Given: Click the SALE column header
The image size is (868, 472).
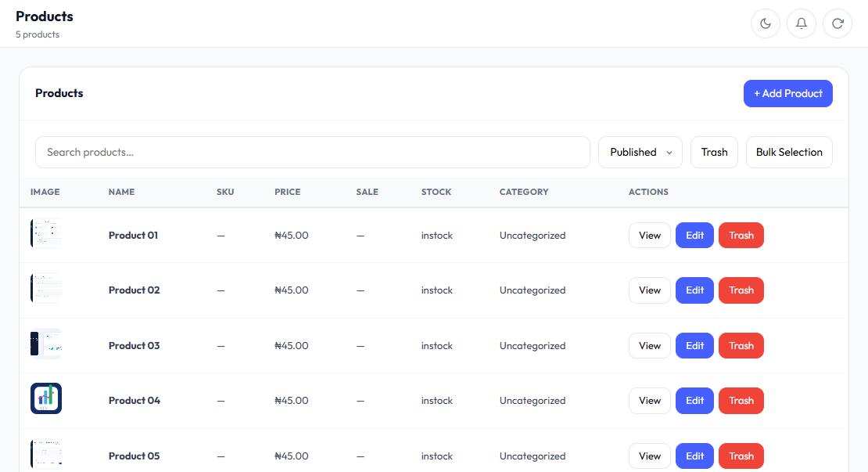Looking at the screenshot, I should click(x=368, y=192).
